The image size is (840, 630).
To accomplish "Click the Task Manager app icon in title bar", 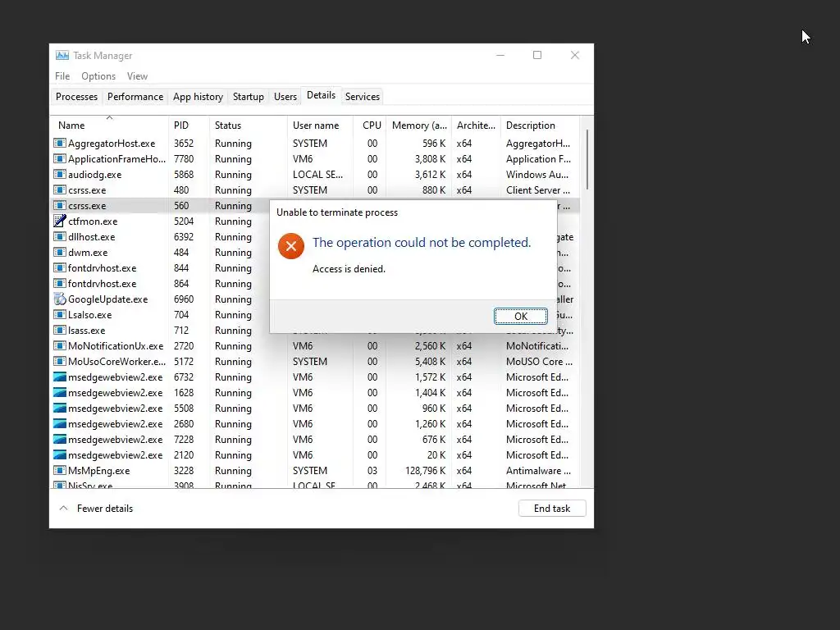I will (x=62, y=55).
